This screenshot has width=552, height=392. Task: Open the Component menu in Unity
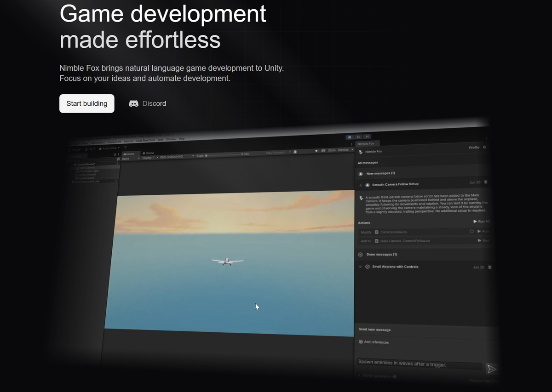[114, 142]
